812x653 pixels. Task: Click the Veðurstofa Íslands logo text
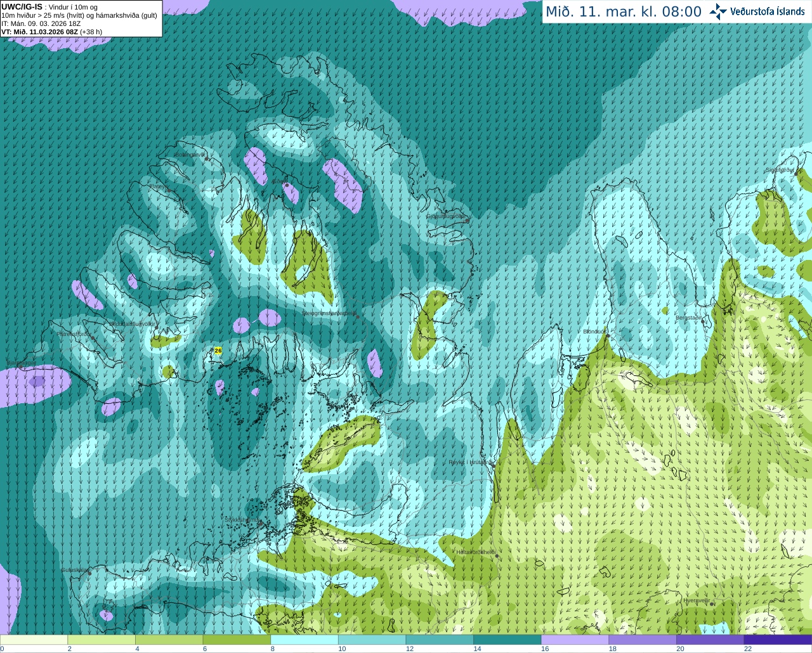click(768, 11)
